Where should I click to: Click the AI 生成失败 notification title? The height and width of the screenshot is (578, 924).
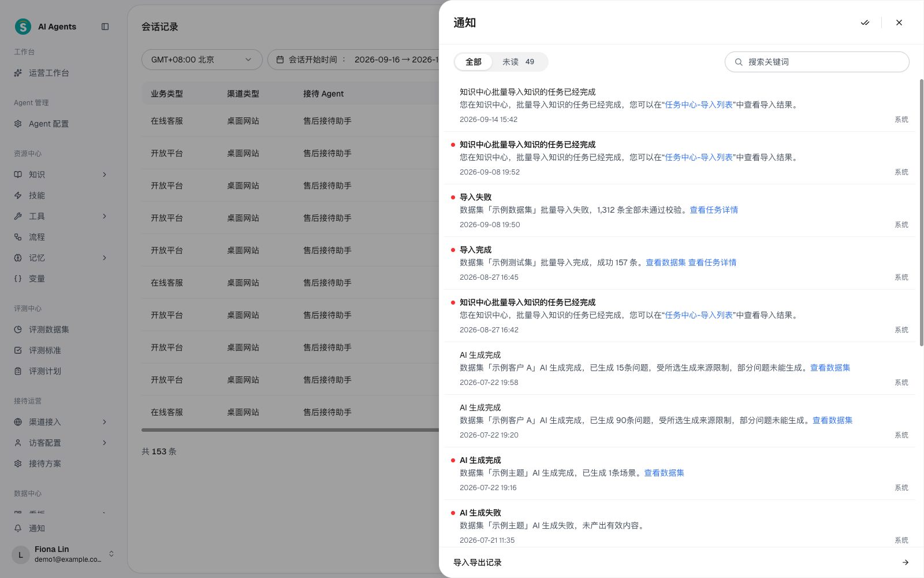coord(480,513)
